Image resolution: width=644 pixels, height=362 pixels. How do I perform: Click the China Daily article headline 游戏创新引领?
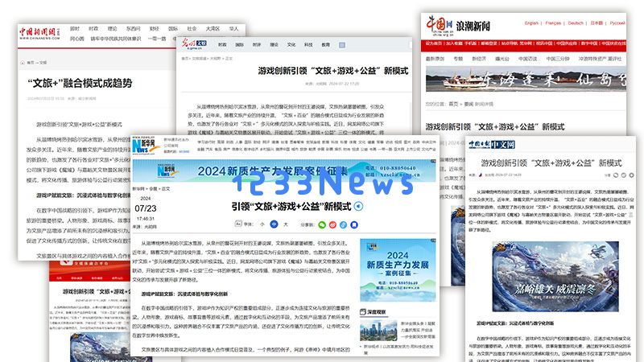click(551, 163)
